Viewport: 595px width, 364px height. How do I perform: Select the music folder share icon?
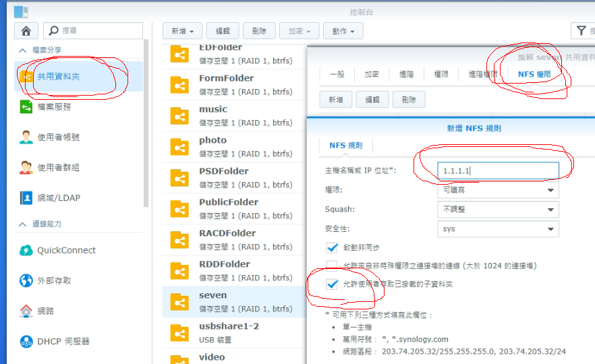(x=179, y=116)
